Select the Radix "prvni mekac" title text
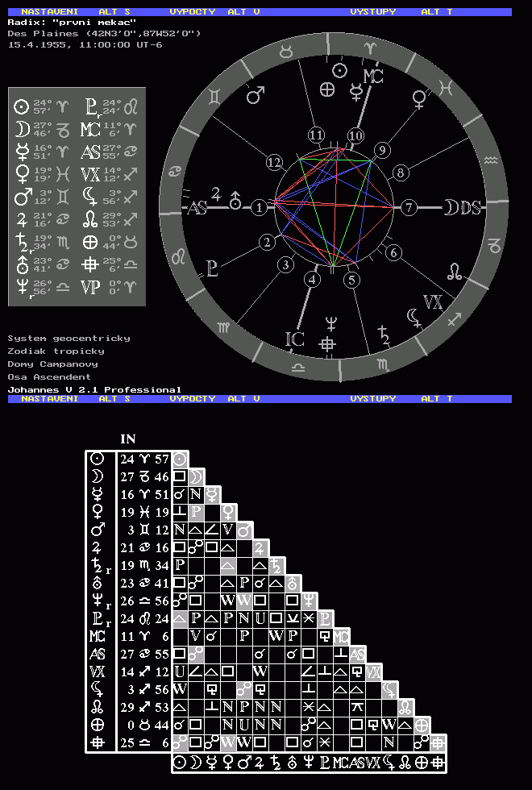Image resolution: width=532 pixels, height=790 pixels. coord(72,23)
